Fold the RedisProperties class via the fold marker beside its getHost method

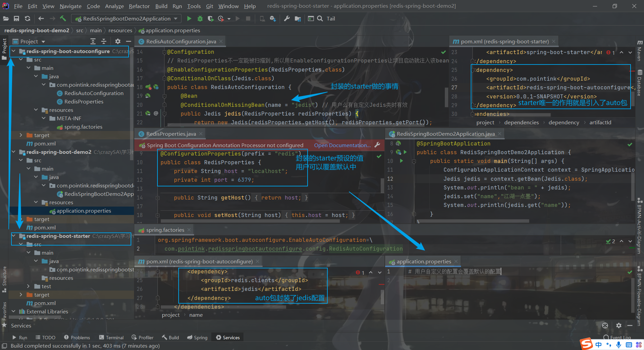[x=157, y=198]
